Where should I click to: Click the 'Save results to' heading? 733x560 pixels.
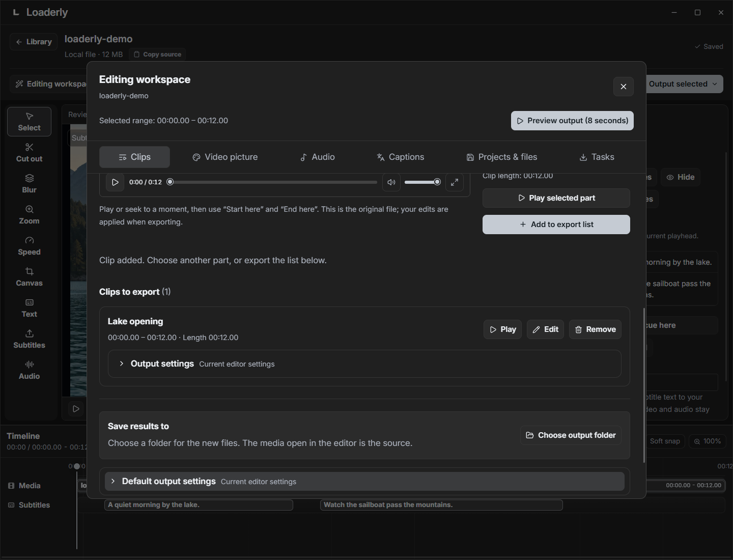(x=138, y=426)
